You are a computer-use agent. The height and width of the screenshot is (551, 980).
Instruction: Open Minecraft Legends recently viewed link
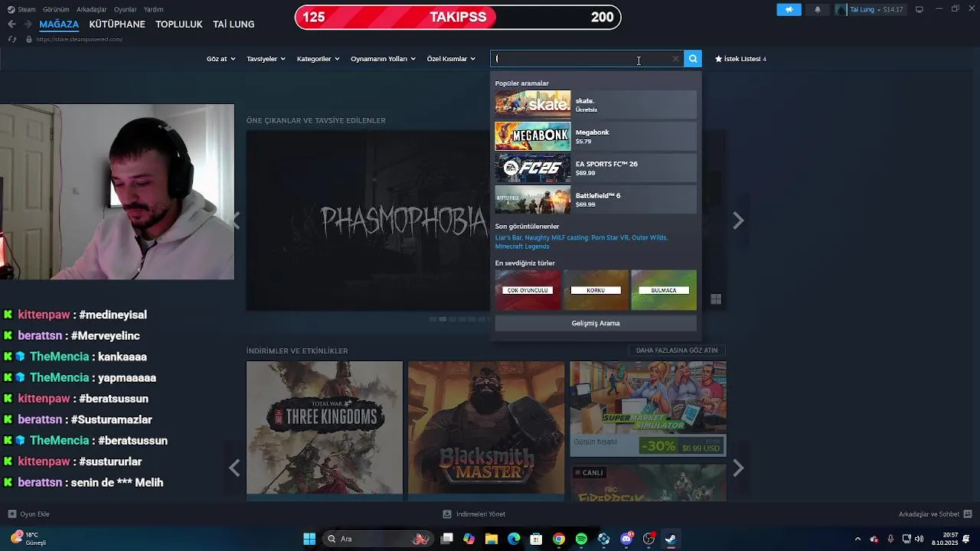click(x=522, y=246)
